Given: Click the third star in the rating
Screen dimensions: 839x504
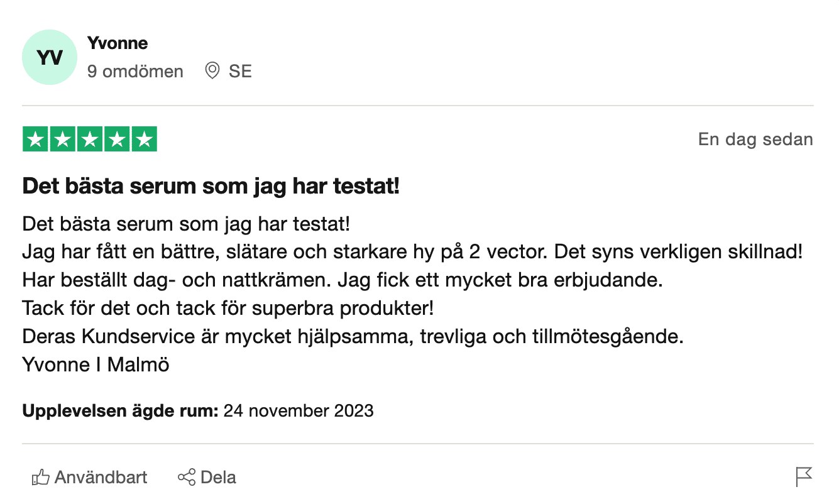Looking at the screenshot, I should [x=90, y=140].
